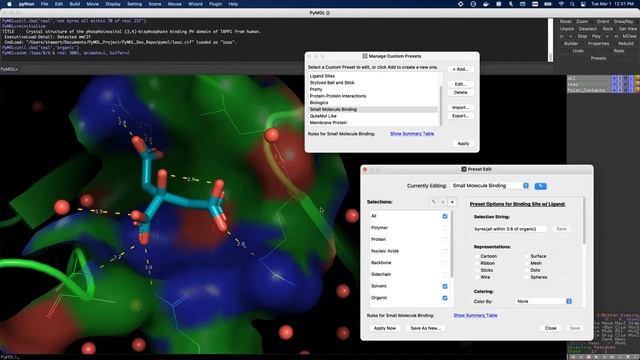Toggle the All selection checkbox

[x=445, y=216]
